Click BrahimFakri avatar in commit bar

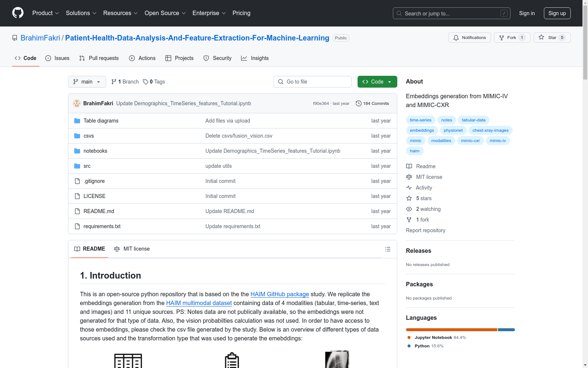pos(77,103)
